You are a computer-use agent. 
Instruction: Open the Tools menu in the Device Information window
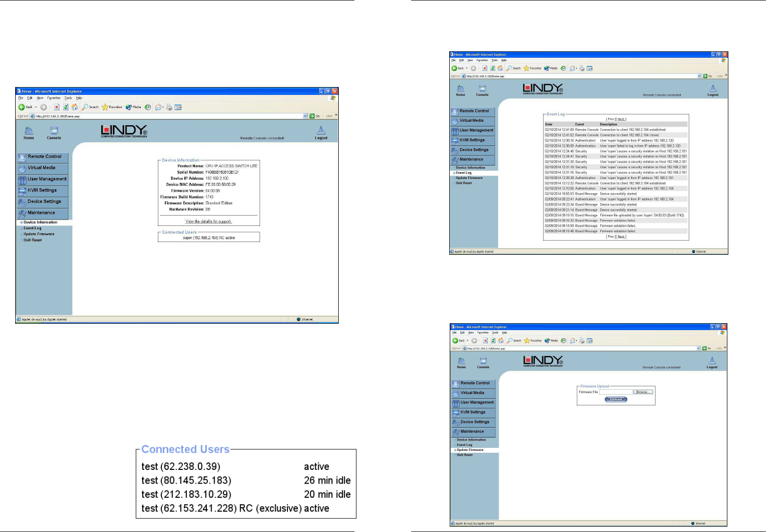click(x=68, y=98)
